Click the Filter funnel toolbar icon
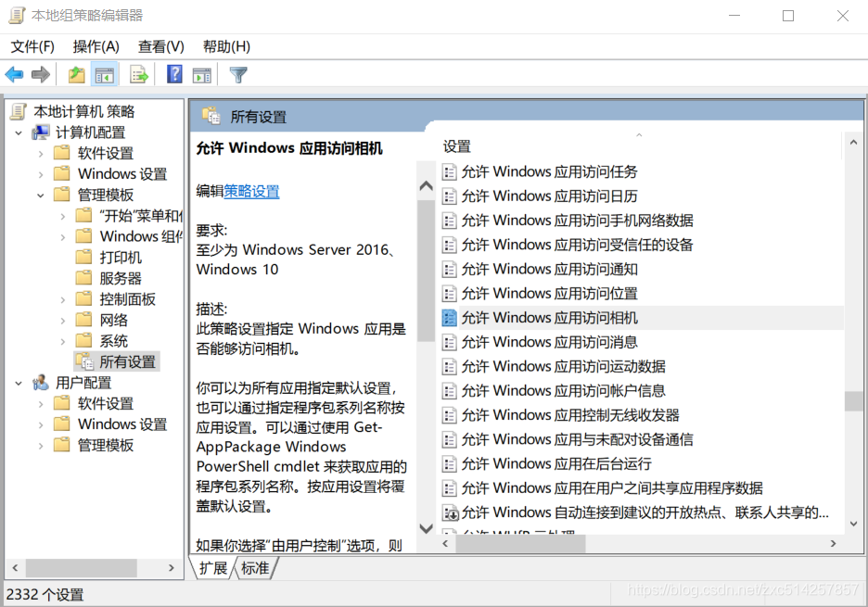The width and height of the screenshot is (868, 607). click(x=238, y=75)
